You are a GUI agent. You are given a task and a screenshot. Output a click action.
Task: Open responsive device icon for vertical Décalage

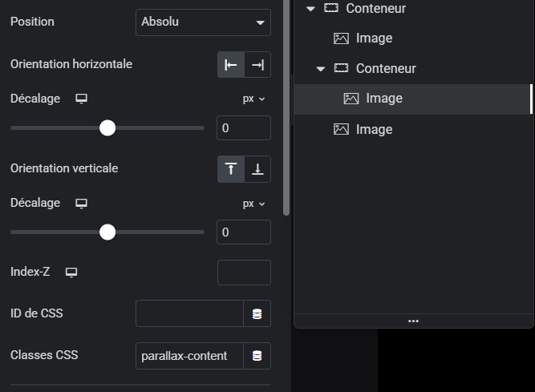click(x=81, y=204)
